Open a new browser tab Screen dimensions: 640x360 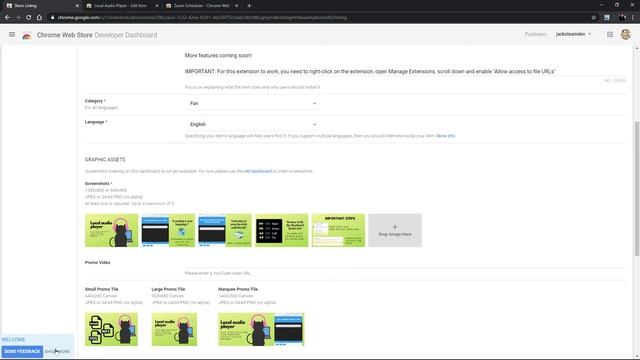(249, 6)
